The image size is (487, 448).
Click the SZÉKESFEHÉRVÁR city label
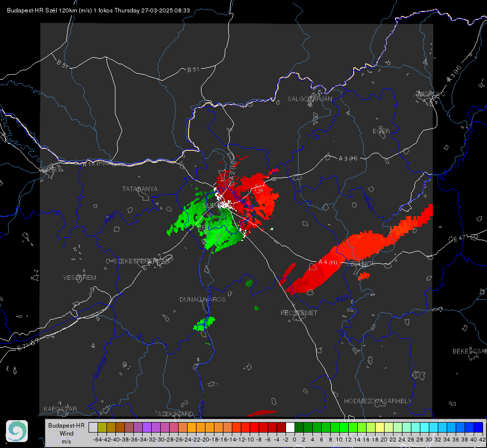[143, 261]
